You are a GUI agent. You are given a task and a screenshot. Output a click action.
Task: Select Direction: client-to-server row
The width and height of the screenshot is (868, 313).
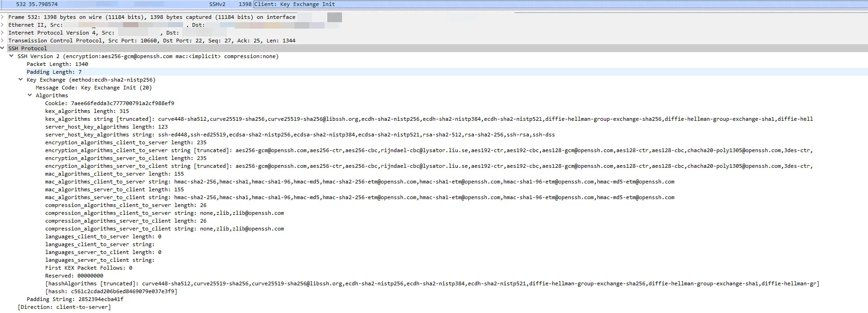pos(64,307)
